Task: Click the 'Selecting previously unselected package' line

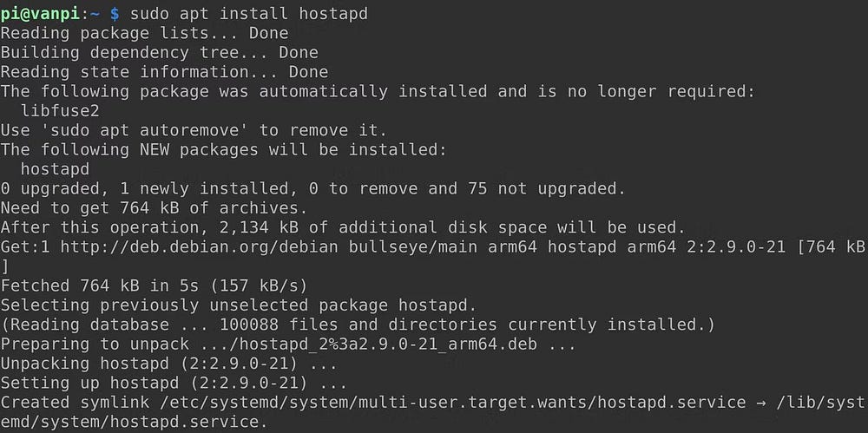Action: click(x=239, y=305)
